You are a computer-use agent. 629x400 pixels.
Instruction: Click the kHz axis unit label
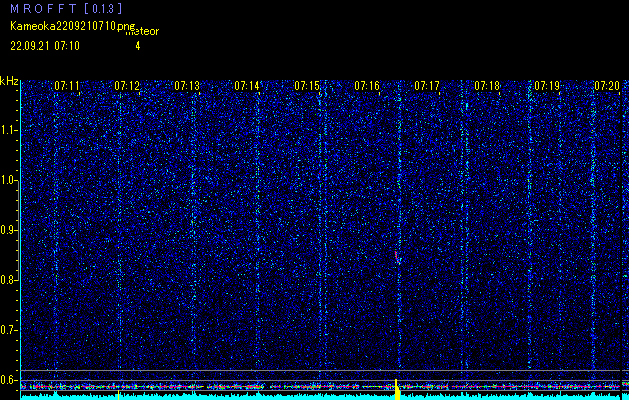[x=9, y=81]
